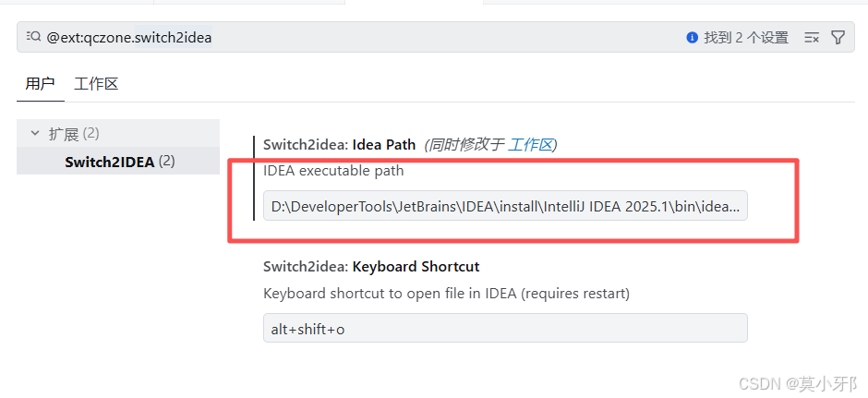Click the 找到 2 个设置 result count

coord(746,38)
